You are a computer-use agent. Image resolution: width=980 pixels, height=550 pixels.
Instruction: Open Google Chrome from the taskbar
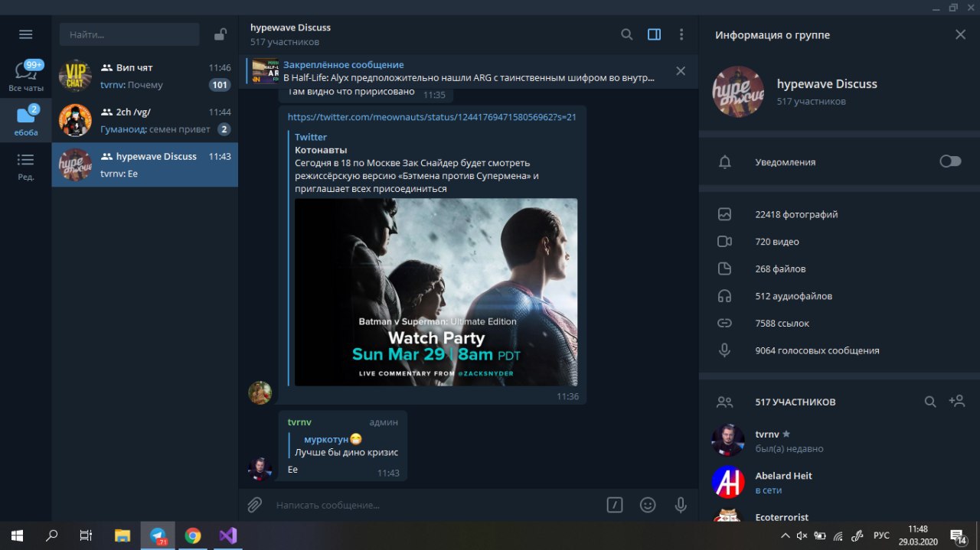[x=193, y=535]
